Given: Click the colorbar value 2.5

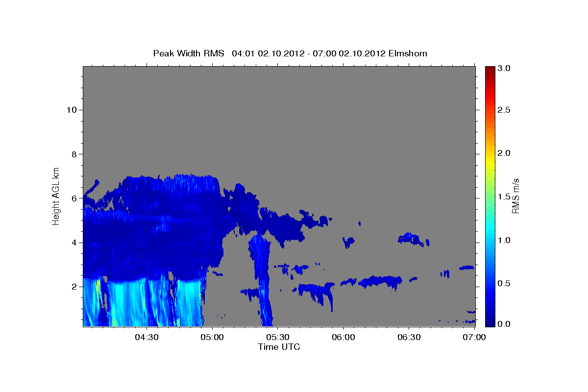Looking at the screenshot, I should tap(505, 110).
